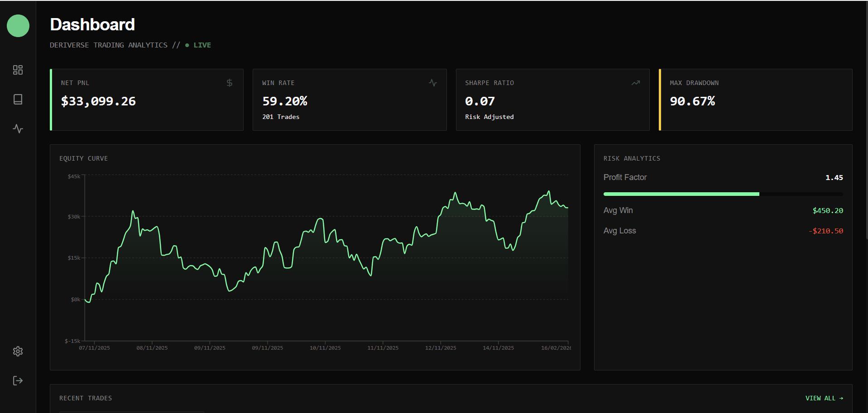Click the logout icon at sidebar bottom
868x413 pixels.
tap(18, 380)
